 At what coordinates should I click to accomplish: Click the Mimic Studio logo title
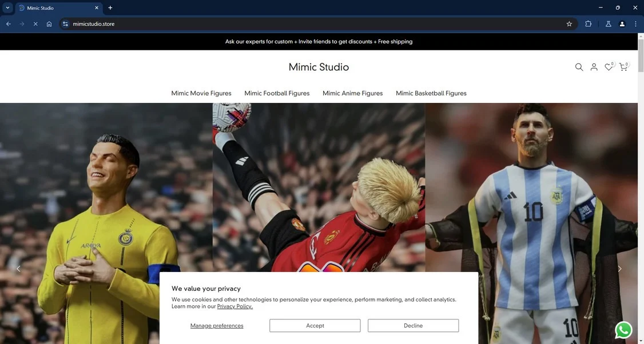tap(319, 67)
